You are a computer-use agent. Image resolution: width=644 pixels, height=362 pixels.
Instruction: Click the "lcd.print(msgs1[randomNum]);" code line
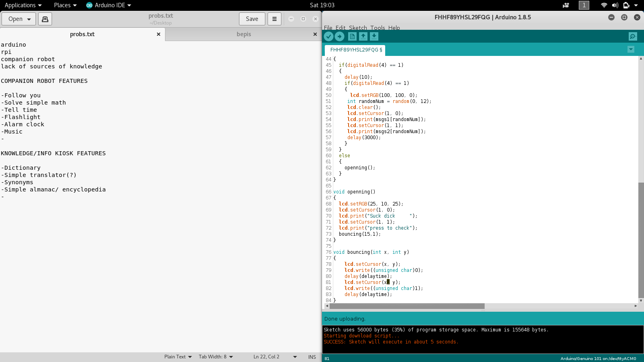pyautogui.click(x=386, y=119)
